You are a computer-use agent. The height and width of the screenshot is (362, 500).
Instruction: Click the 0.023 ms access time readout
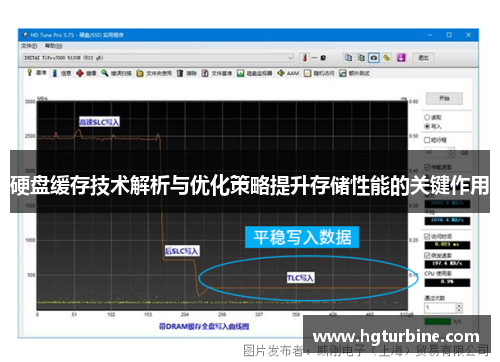click(447, 245)
